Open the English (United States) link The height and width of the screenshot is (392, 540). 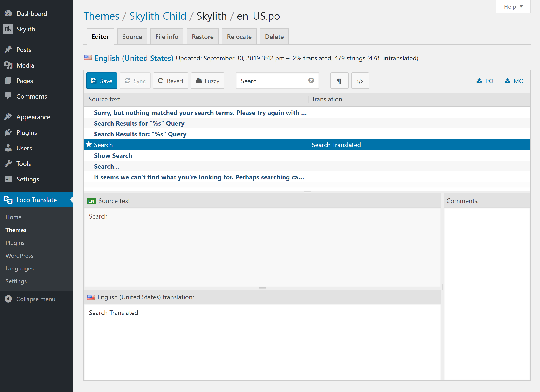134,58
